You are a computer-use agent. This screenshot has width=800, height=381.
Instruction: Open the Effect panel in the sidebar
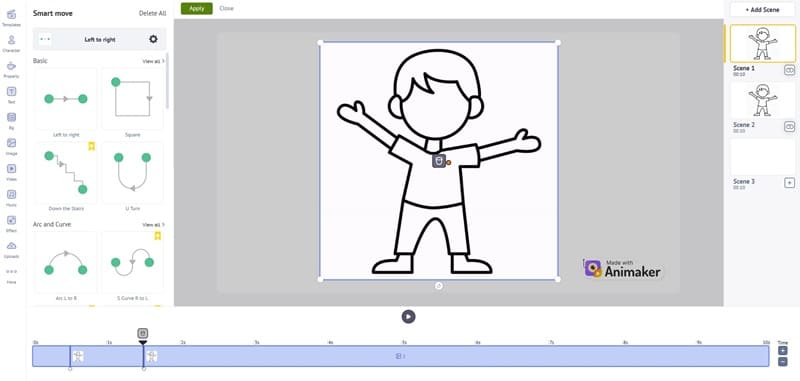coord(11,223)
